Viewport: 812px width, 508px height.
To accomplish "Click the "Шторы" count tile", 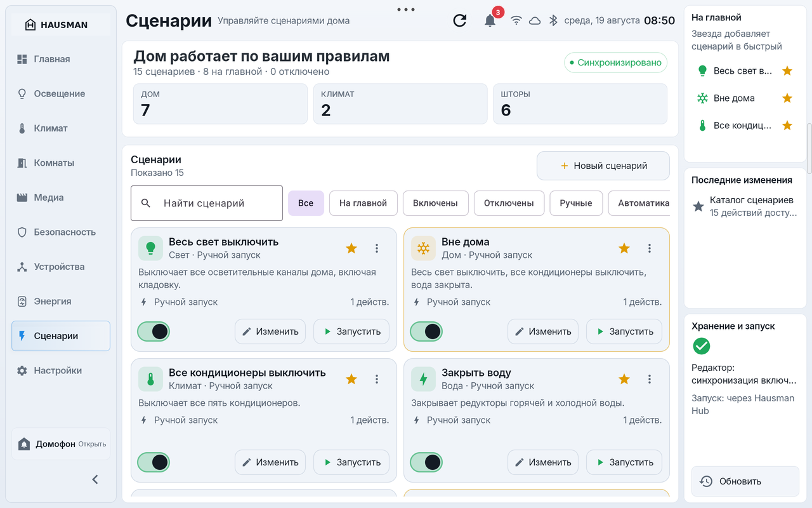I will click(x=580, y=104).
